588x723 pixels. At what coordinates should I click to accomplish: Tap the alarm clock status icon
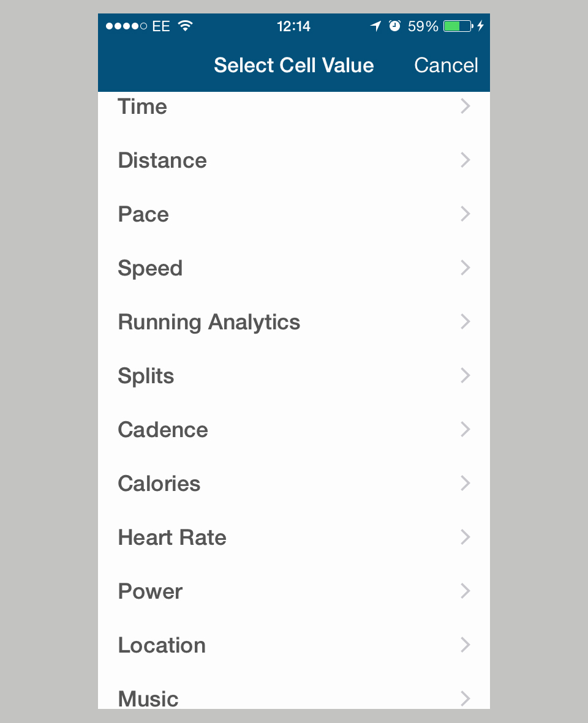[394, 26]
